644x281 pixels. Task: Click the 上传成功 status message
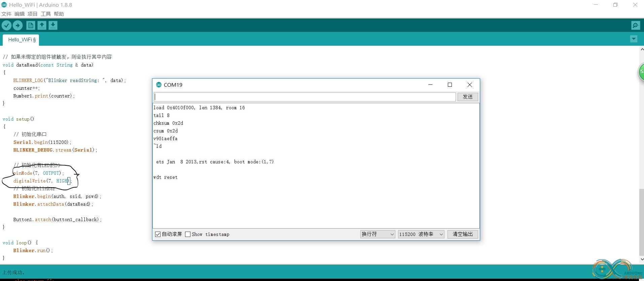coord(13,272)
